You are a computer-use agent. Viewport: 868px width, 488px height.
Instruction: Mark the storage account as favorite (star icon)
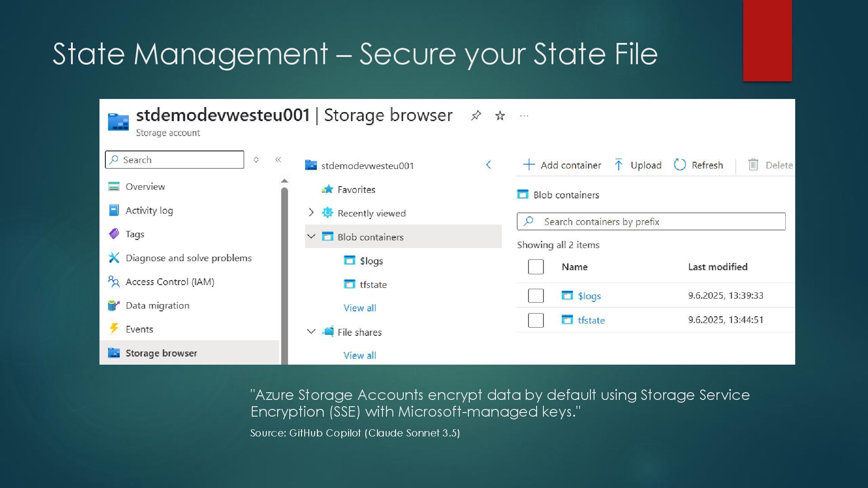pyautogui.click(x=500, y=116)
